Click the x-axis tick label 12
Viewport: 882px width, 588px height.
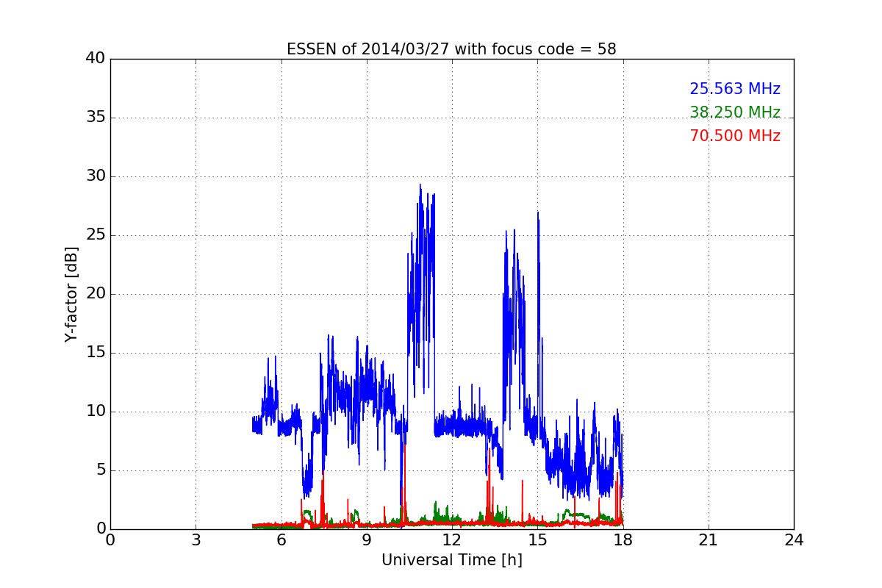click(452, 540)
